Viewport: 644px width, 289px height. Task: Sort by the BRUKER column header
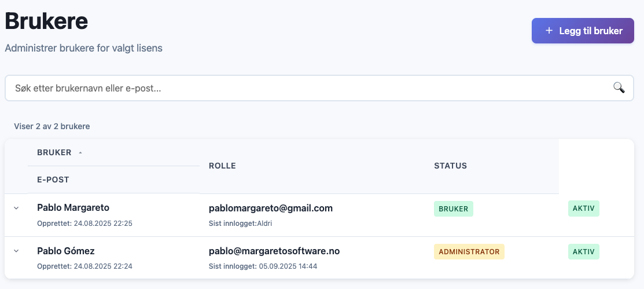coord(54,153)
